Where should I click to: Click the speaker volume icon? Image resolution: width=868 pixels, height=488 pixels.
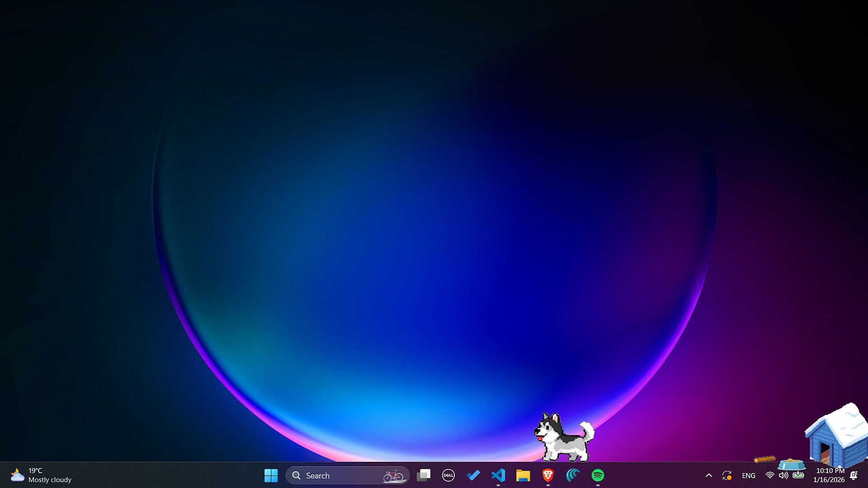tap(783, 475)
